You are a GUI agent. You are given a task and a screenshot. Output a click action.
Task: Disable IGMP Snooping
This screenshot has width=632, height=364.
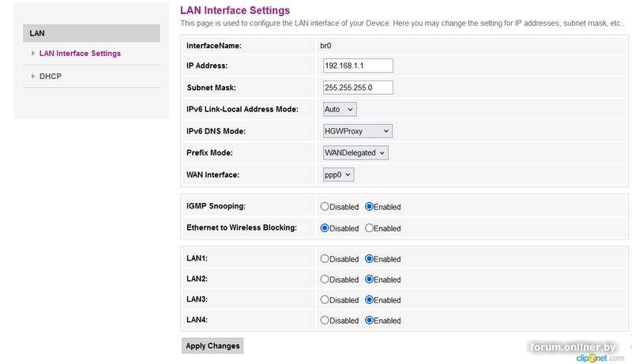click(x=325, y=207)
